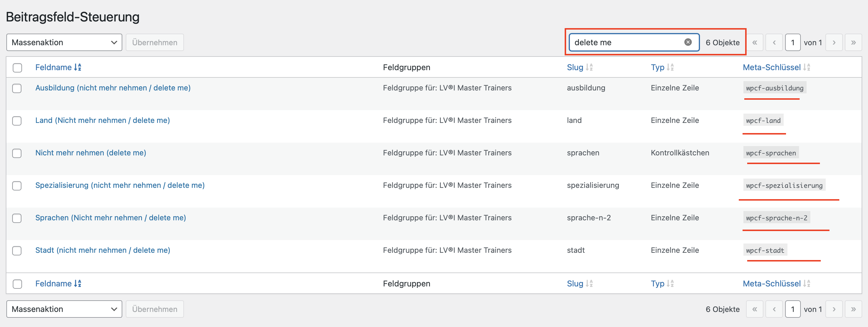Click the sort icon beside bottom Meta-Schlüssel header
The width and height of the screenshot is (868, 327).
coord(807,284)
